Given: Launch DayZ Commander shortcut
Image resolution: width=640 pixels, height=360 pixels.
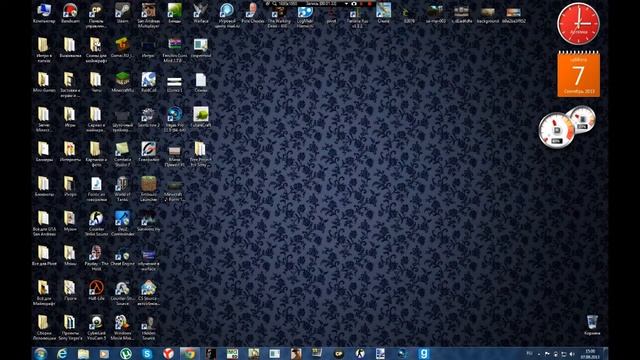Looking at the screenshot, I should tap(122, 223).
